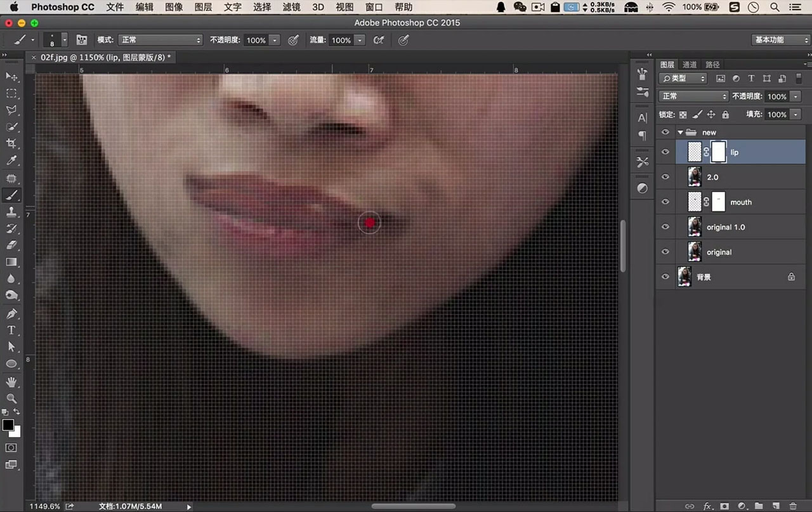Select the Clone Stamp tool

pyautogui.click(x=11, y=212)
